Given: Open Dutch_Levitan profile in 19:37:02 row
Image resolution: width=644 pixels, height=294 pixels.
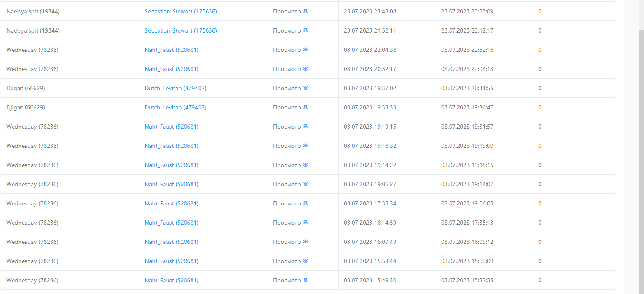Looking at the screenshot, I should click(x=175, y=88).
